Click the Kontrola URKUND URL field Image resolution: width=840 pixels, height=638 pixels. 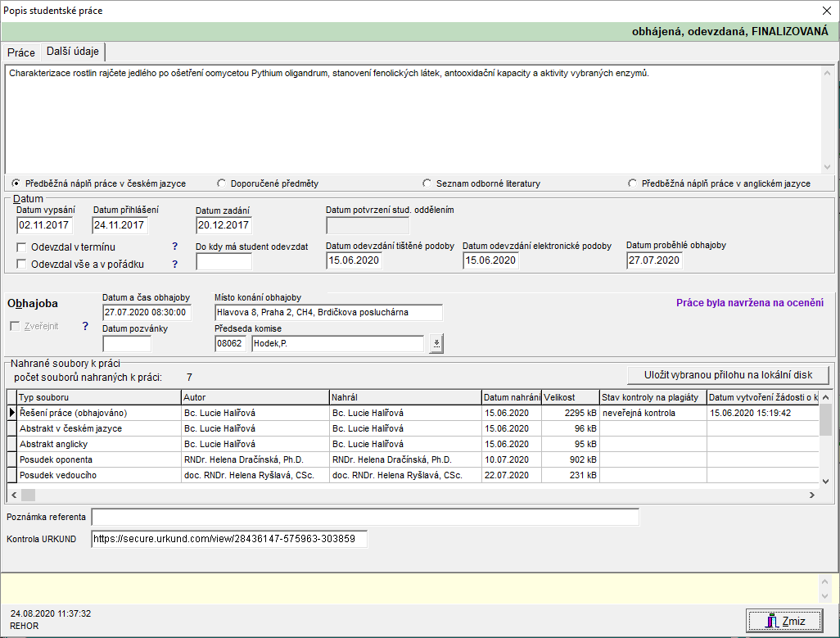pos(228,539)
